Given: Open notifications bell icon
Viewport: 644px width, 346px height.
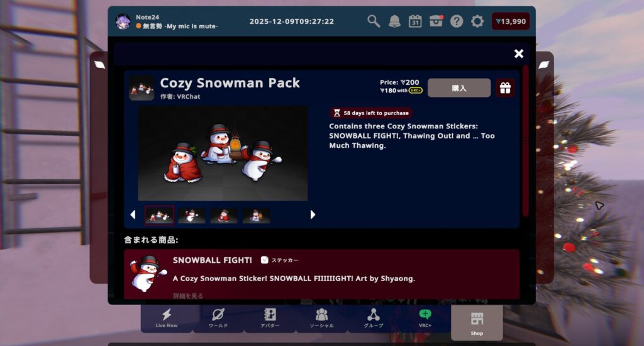Looking at the screenshot, I should (x=394, y=21).
